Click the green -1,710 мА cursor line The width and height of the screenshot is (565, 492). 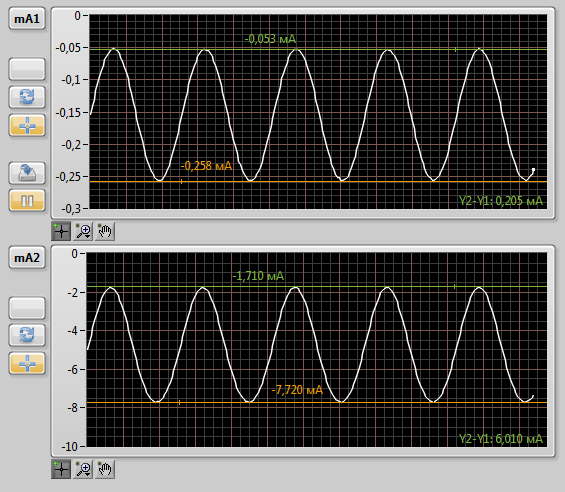pos(317,287)
